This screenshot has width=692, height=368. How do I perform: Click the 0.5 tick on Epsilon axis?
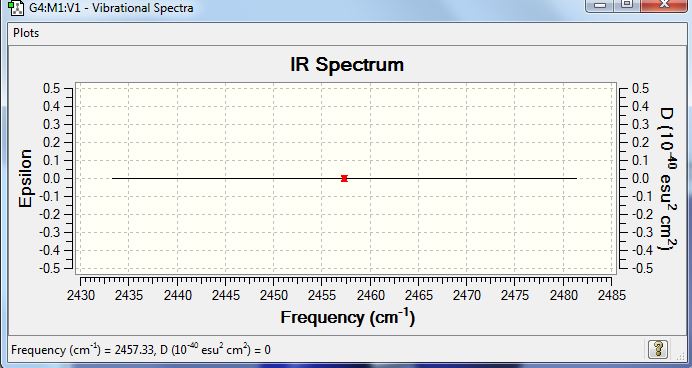click(x=51, y=88)
